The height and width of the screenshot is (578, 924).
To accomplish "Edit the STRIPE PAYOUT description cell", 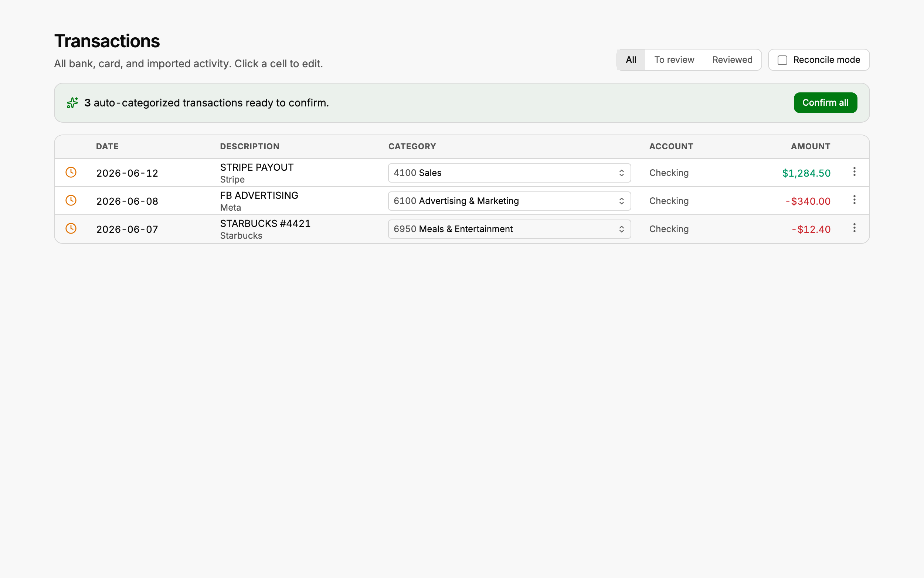I will (257, 167).
